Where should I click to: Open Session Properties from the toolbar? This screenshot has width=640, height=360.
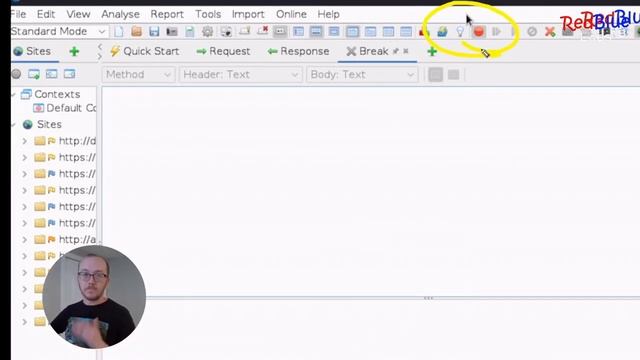[x=190, y=31]
